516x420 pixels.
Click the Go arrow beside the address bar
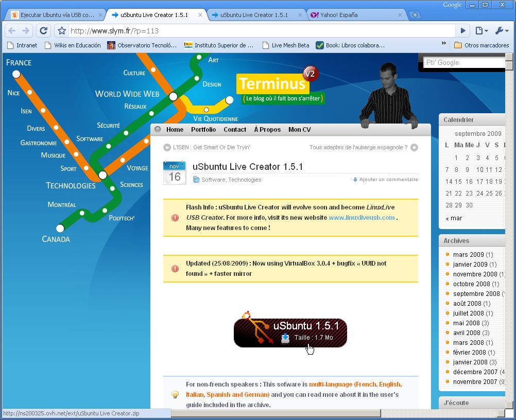463,31
